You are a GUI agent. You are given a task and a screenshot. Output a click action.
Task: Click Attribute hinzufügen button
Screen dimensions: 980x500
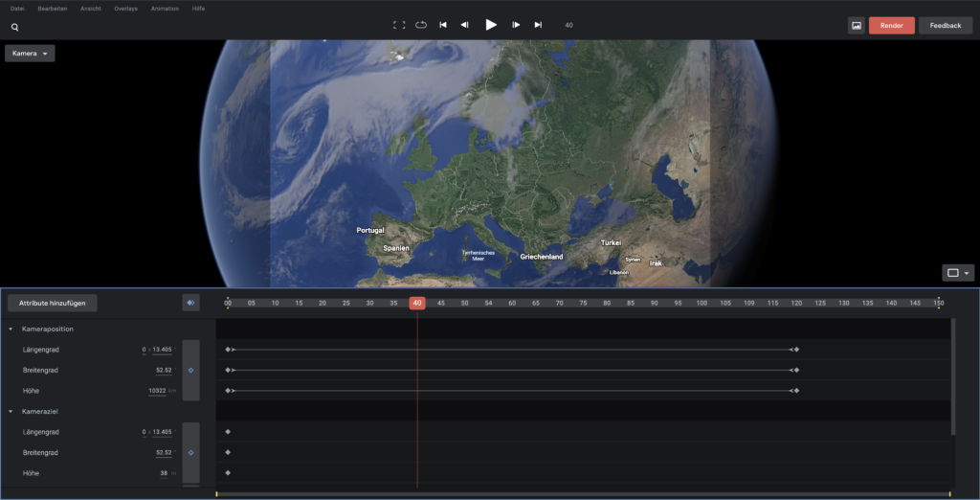point(52,303)
